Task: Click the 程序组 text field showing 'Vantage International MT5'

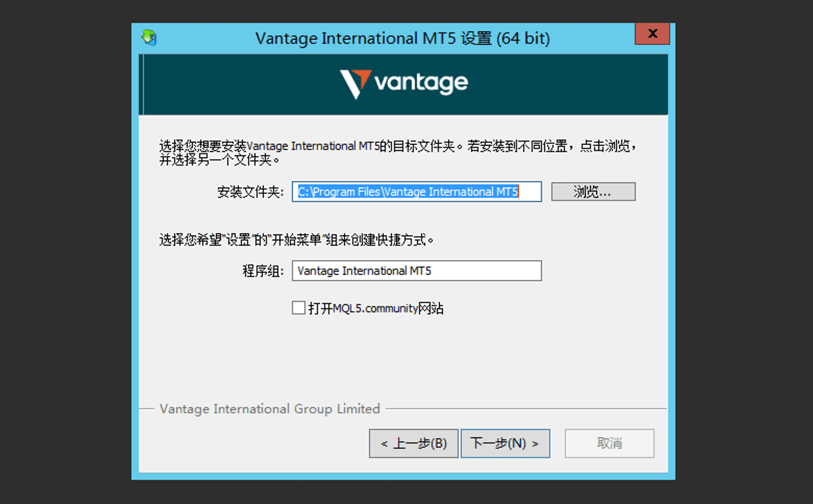Action: click(416, 270)
